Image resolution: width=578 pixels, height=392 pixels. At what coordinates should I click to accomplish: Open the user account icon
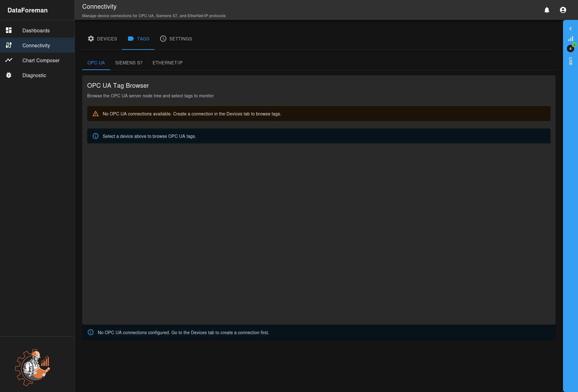click(x=563, y=10)
